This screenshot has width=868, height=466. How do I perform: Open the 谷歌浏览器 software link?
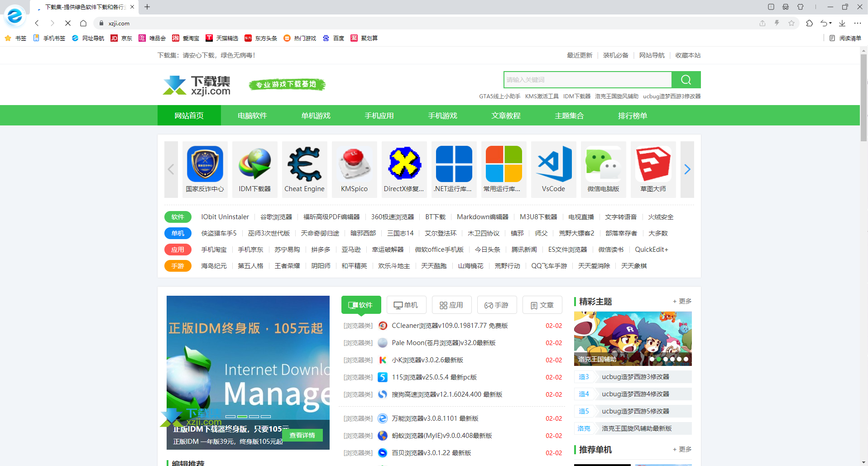click(276, 217)
